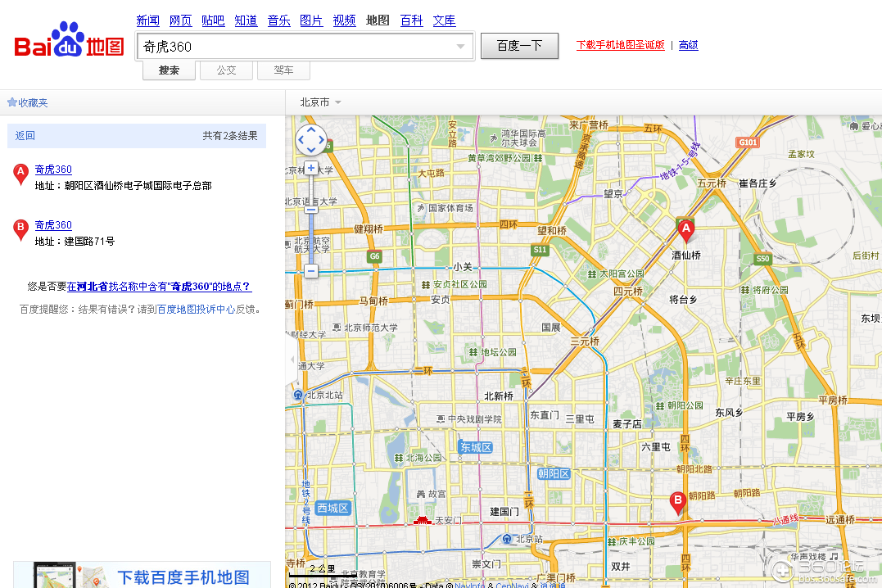
Task: Click the zoom in plus control
Action: pyautogui.click(x=311, y=167)
